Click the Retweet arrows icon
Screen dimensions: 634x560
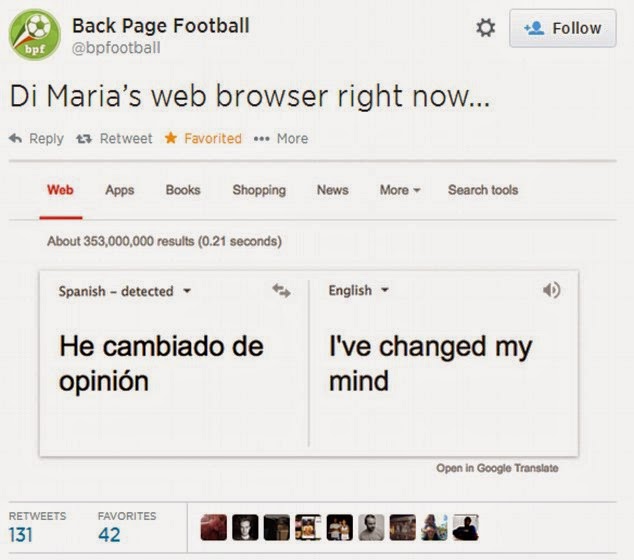pos(84,139)
